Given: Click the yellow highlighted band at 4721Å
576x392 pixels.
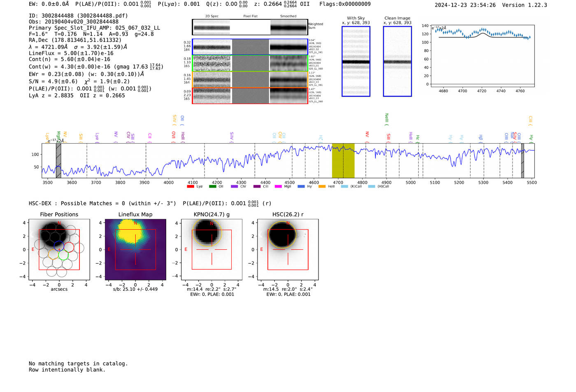Looking at the screenshot, I should tap(343, 160).
